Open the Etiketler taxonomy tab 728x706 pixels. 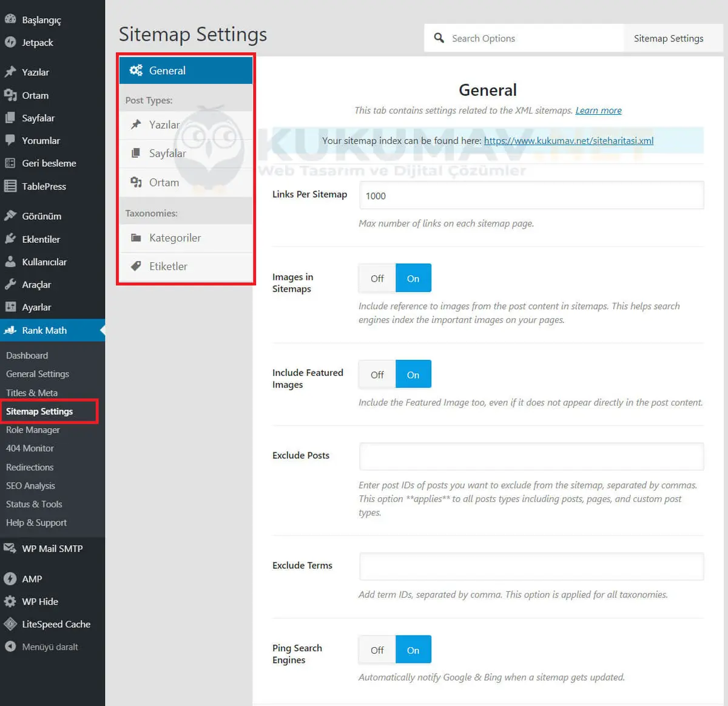186,266
